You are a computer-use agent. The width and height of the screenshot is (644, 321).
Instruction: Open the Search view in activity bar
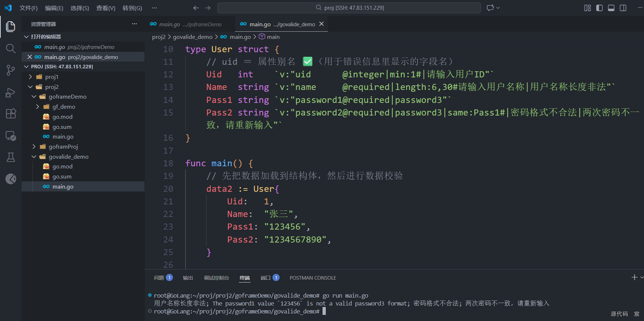[x=11, y=48]
